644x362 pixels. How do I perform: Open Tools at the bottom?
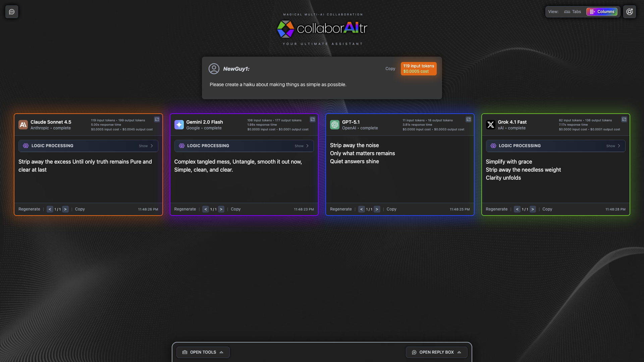pyautogui.click(x=203, y=352)
